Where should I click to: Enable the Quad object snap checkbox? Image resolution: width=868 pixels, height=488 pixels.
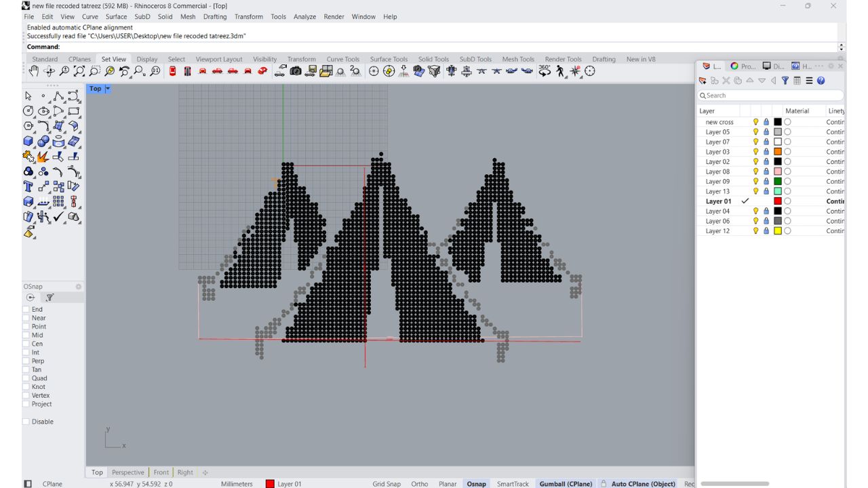[26, 378]
